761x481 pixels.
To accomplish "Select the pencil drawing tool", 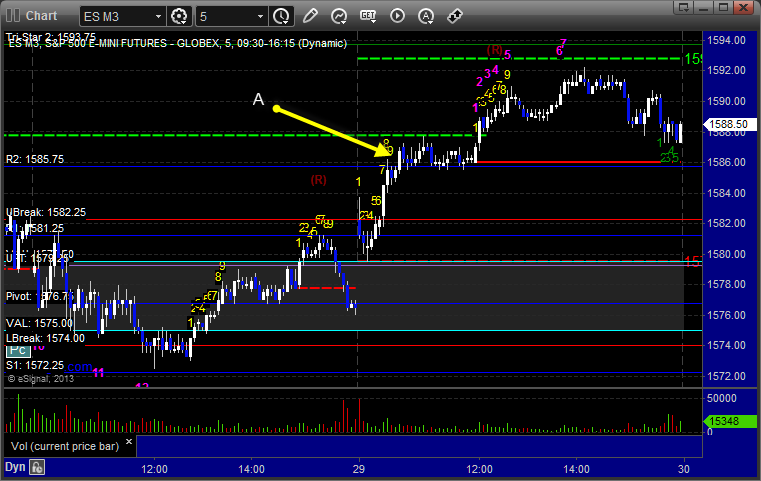I will (310, 16).
